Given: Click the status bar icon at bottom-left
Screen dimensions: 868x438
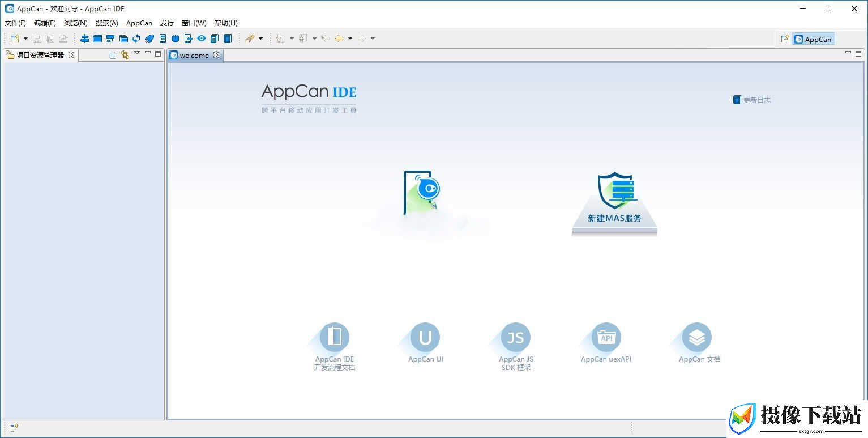Looking at the screenshot, I should (14, 428).
